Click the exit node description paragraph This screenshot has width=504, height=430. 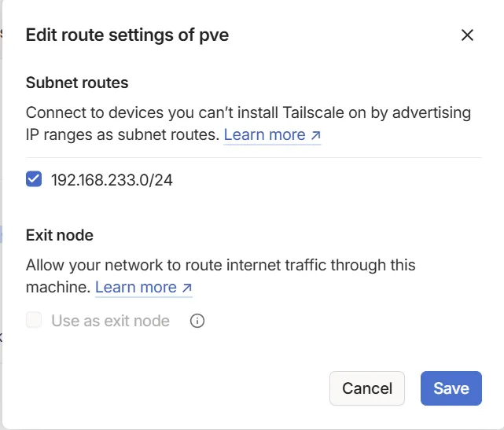pos(220,266)
